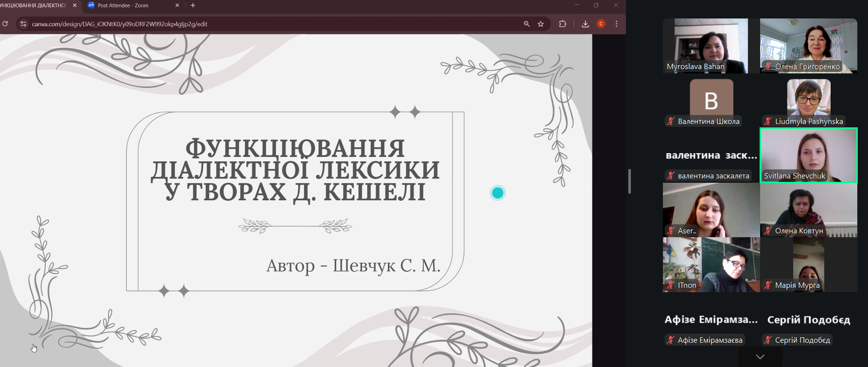868x367 pixels.
Task: Bookmark this page with the star icon
Action: 540,24
